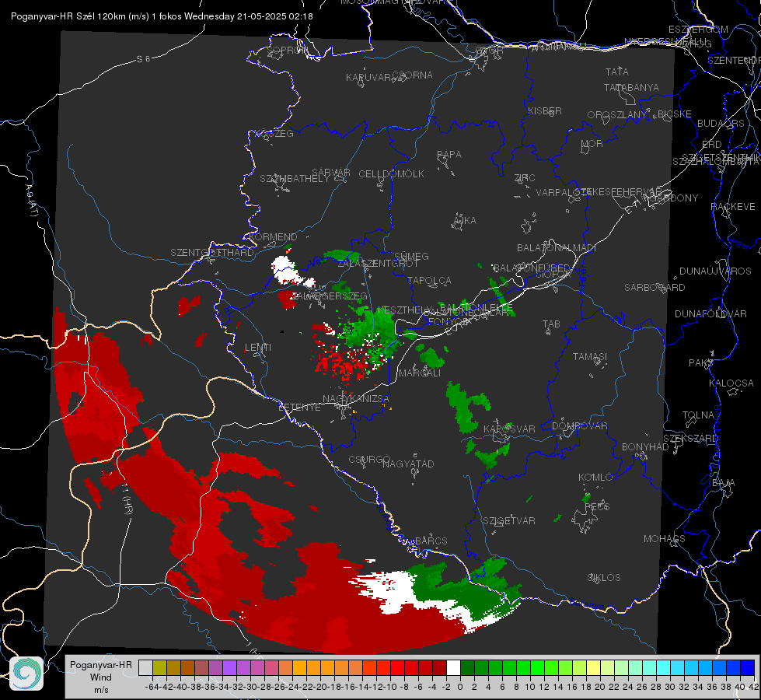Click the BARCS town label
The height and width of the screenshot is (700, 761).
[x=431, y=541]
